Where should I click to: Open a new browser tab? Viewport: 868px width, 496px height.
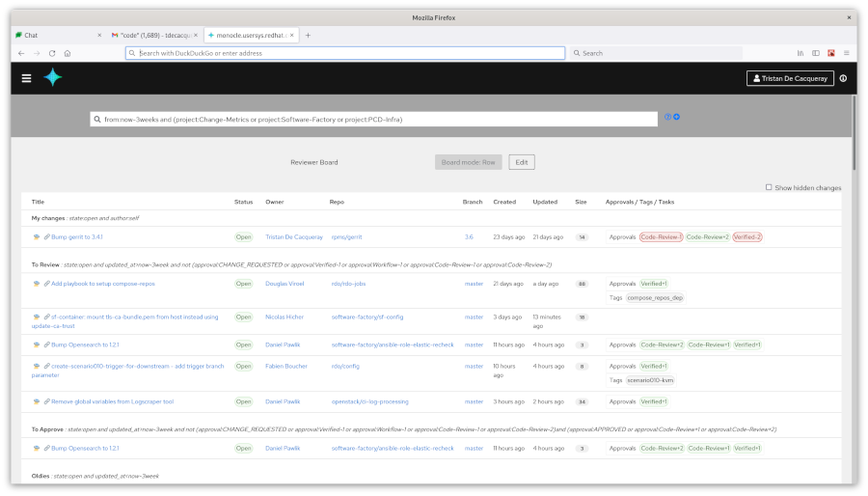coord(308,35)
